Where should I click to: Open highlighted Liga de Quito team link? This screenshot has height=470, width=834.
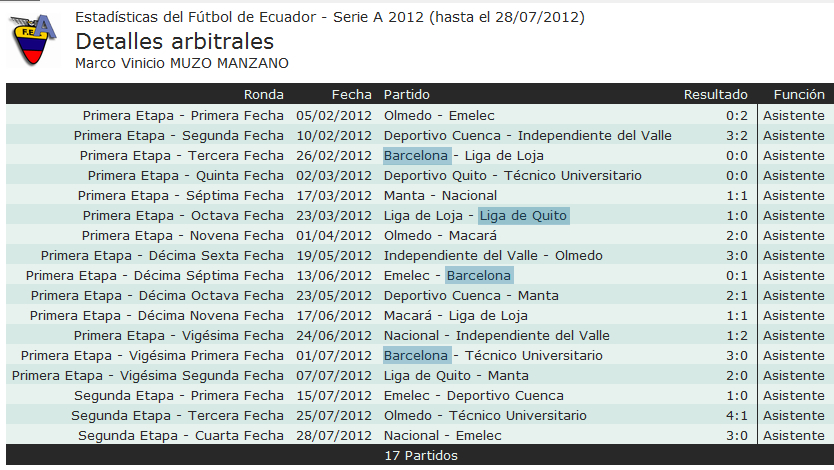[523, 216]
